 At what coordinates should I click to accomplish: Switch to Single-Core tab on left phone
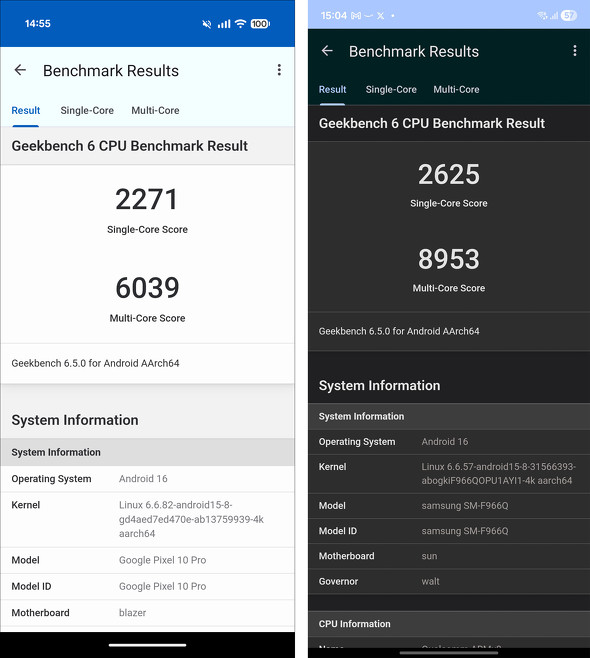coord(87,110)
